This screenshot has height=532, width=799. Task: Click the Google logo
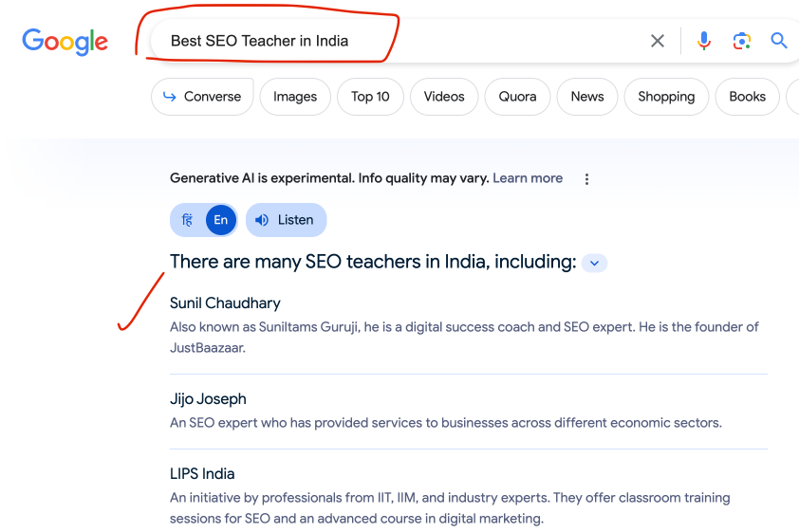pos(65,42)
